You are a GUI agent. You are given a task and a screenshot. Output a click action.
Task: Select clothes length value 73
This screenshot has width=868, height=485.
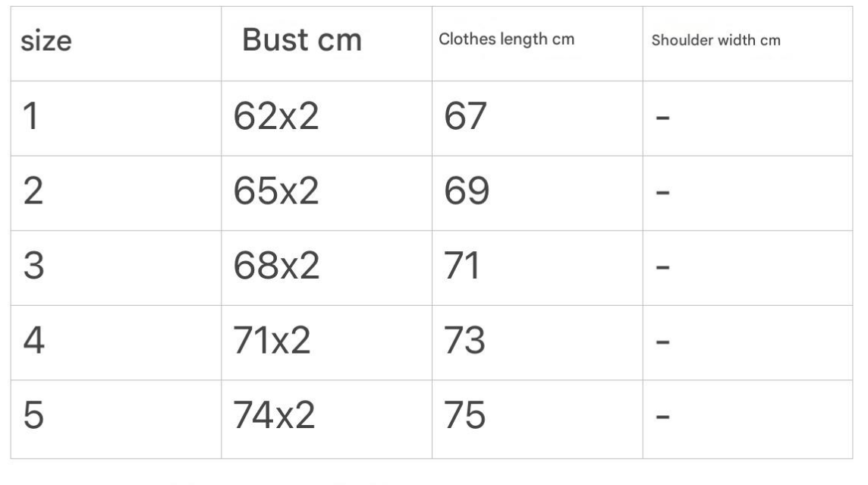(x=464, y=342)
